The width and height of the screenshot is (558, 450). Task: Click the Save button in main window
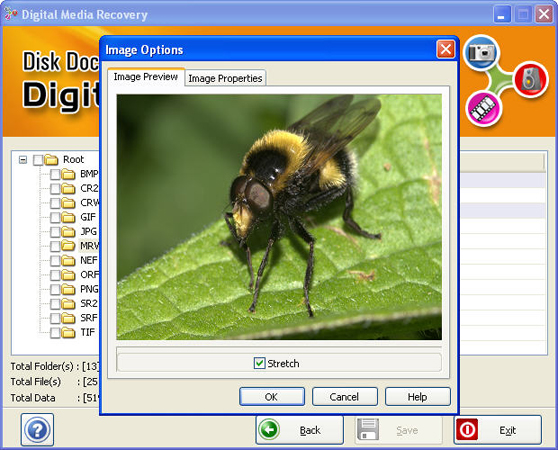click(399, 430)
